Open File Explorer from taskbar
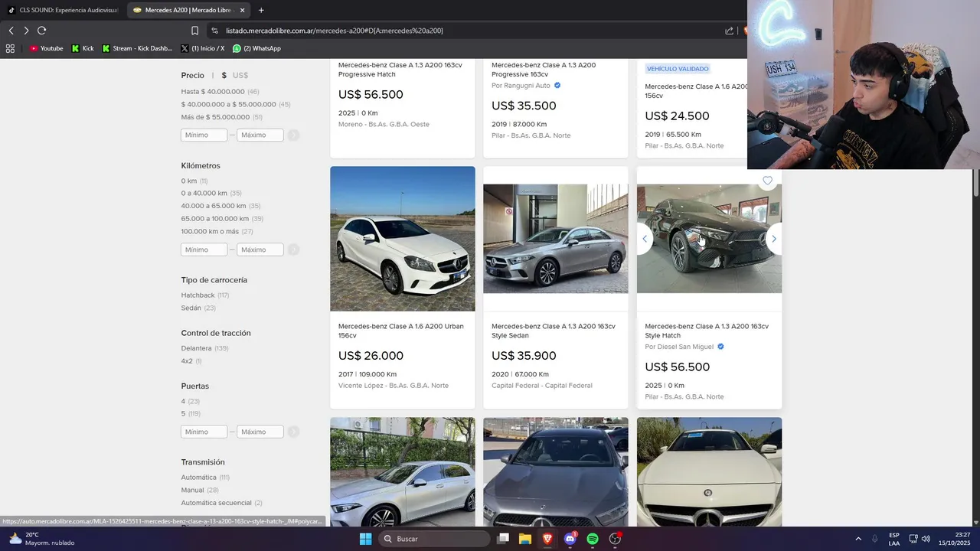The height and width of the screenshot is (551, 980). click(525, 539)
